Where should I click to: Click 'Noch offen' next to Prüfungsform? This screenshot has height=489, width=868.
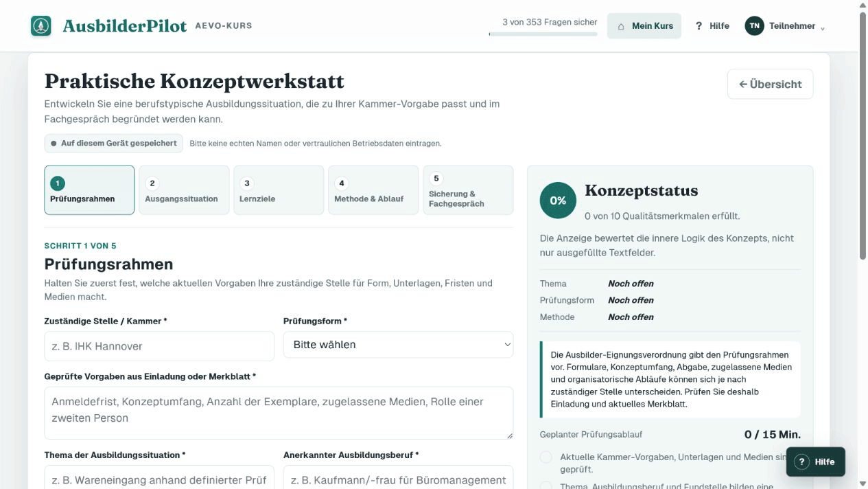point(631,300)
